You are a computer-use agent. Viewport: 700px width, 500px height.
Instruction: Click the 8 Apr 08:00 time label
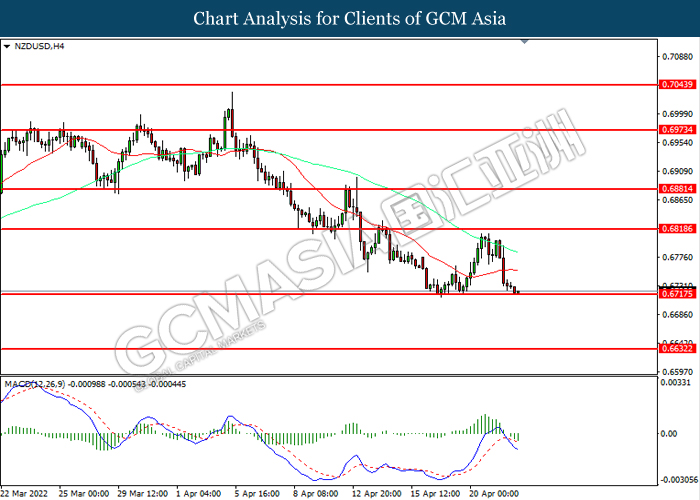coord(317,494)
